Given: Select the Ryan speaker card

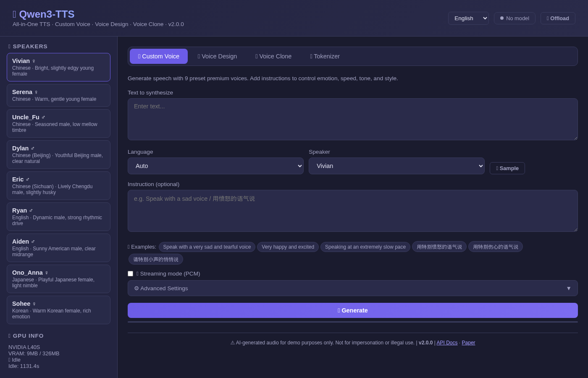Looking at the screenshot, I should (x=58, y=217).
